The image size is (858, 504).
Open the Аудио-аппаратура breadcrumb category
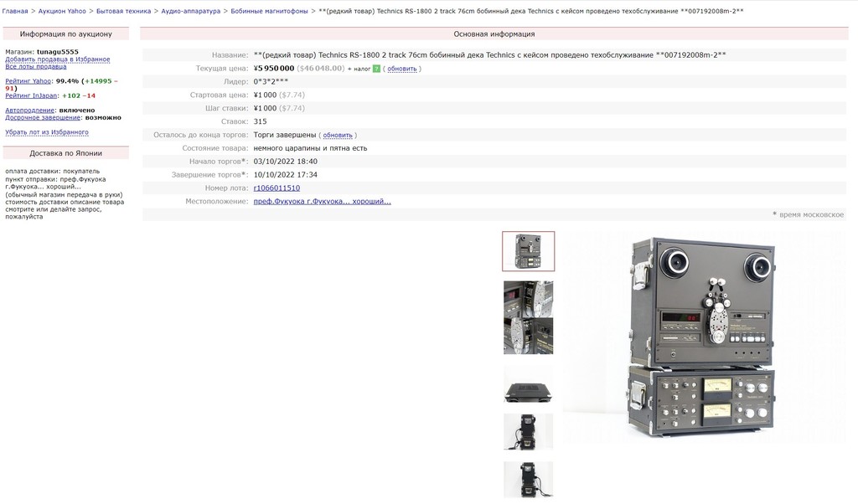point(191,11)
